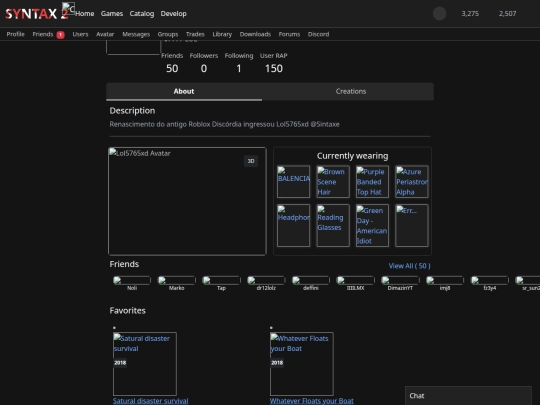Open Purple Banded Top Hat item
The height and width of the screenshot is (405, 540).
coord(372,181)
